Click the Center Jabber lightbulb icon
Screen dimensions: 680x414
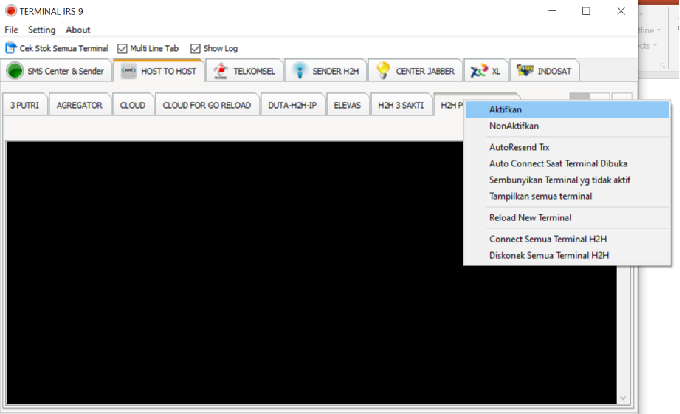coord(382,71)
